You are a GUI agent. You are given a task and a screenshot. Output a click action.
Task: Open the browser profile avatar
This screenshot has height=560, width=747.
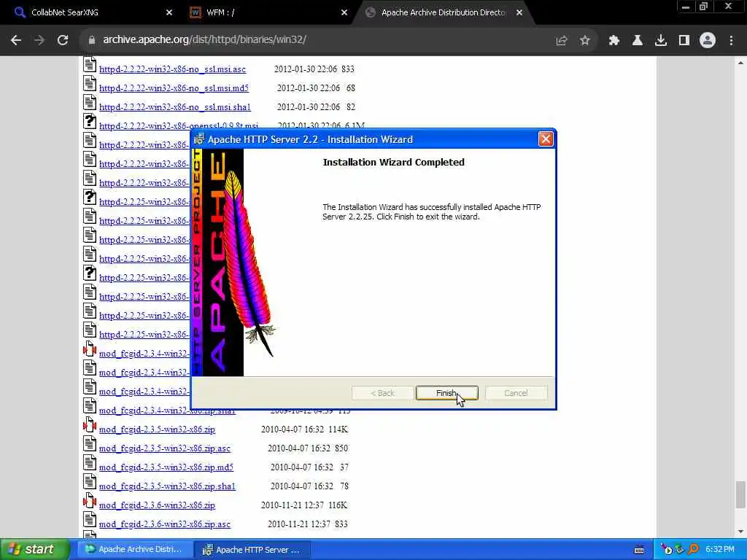[708, 41]
